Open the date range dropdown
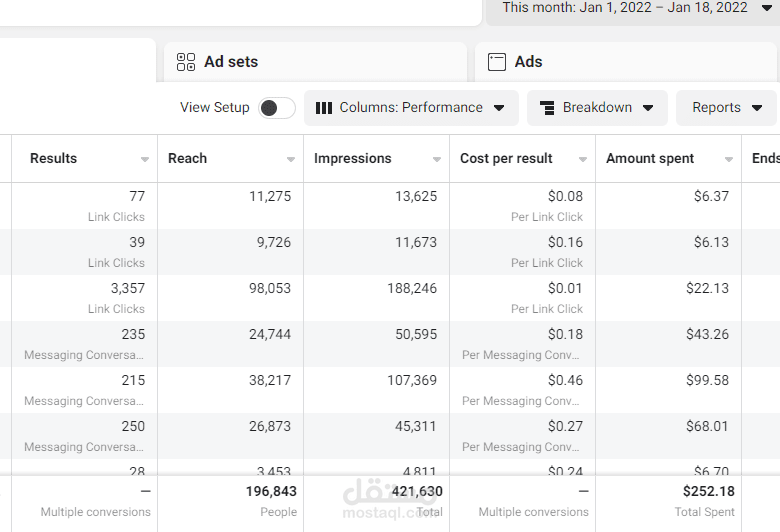This screenshot has height=532, width=780. (767, 8)
